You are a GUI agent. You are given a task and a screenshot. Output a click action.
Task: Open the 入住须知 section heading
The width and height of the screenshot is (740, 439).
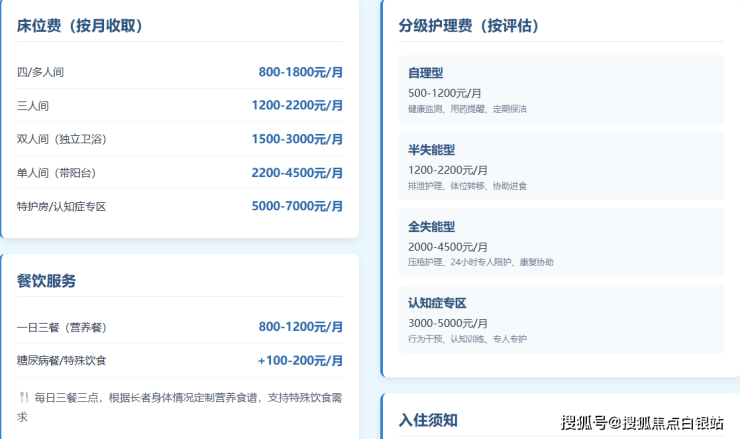click(428, 420)
